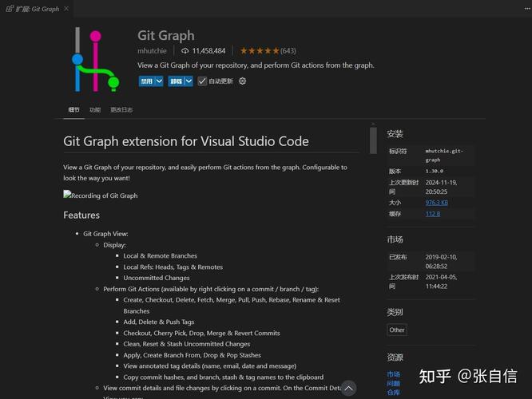
Task: Click the Git Graph extension title
Action: pos(166,35)
